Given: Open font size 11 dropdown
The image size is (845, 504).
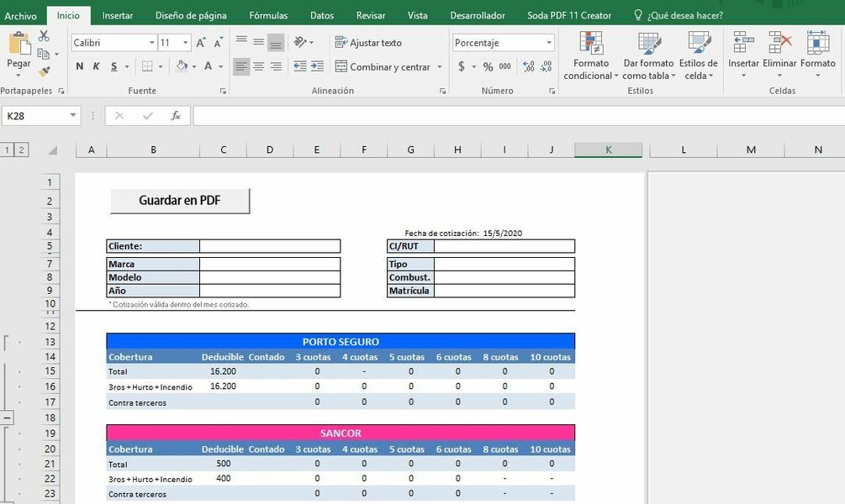Looking at the screenshot, I should [x=185, y=43].
